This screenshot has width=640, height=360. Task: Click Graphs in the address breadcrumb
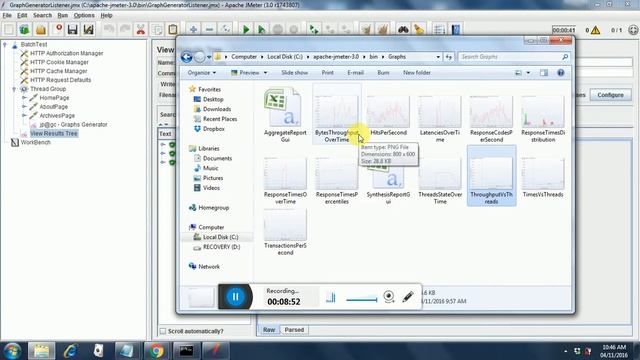click(397, 57)
